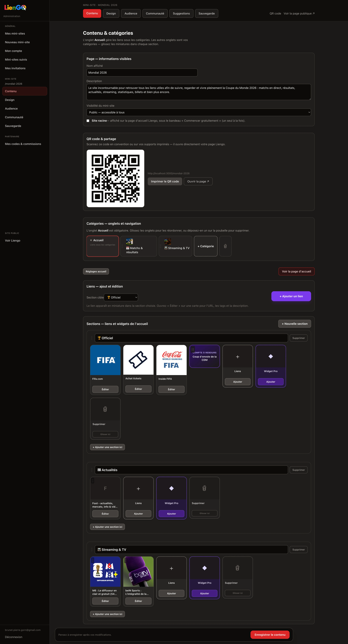Click Voir la page d'accueil button
This screenshot has height=644, width=348.
pyautogui.click(x=297, y=272)
